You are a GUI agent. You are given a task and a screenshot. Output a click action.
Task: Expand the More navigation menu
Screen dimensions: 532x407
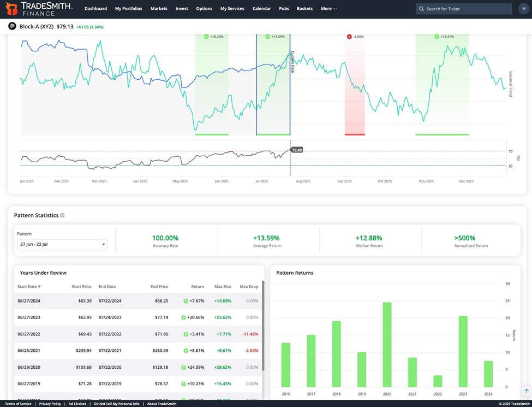(328, 9)
